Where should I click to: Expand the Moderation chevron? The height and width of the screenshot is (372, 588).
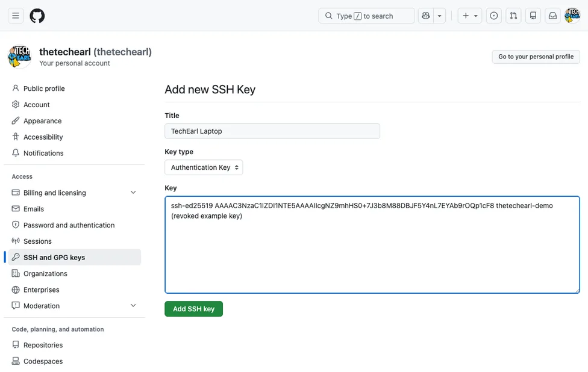tap(133, 306)
